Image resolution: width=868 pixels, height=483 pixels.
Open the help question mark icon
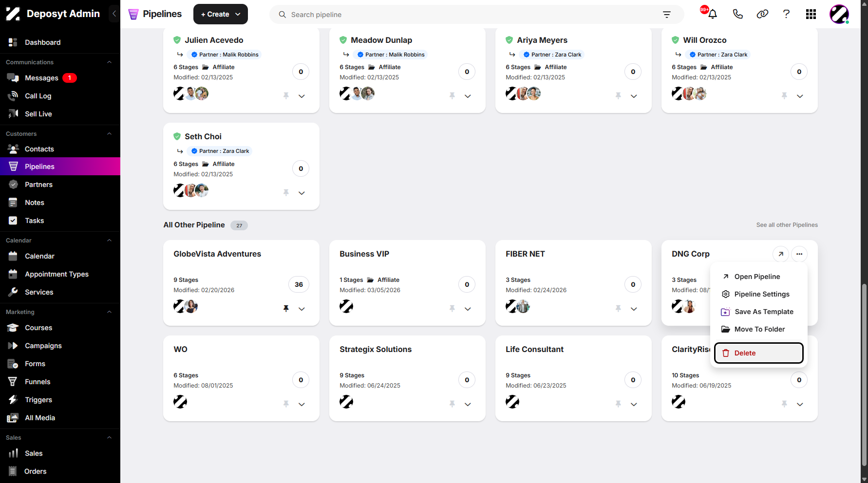(x=786, y=14)
